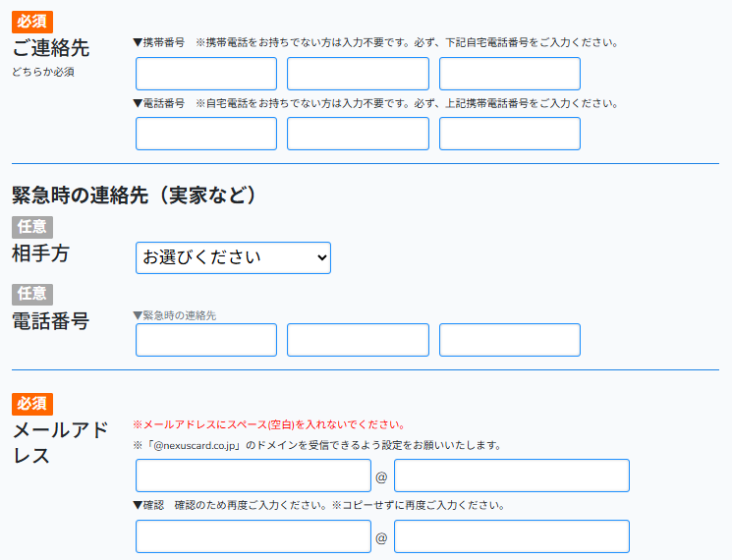Focus the email domain field after @

[x=511, y=476]
